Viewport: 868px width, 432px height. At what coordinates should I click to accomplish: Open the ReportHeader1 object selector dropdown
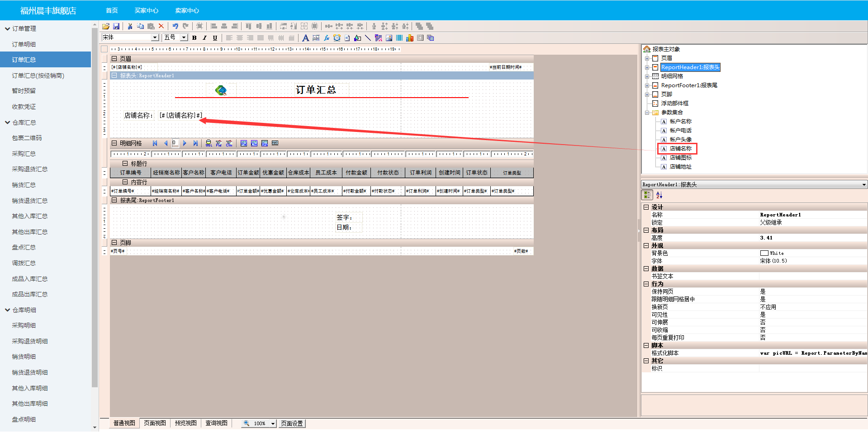863,184
